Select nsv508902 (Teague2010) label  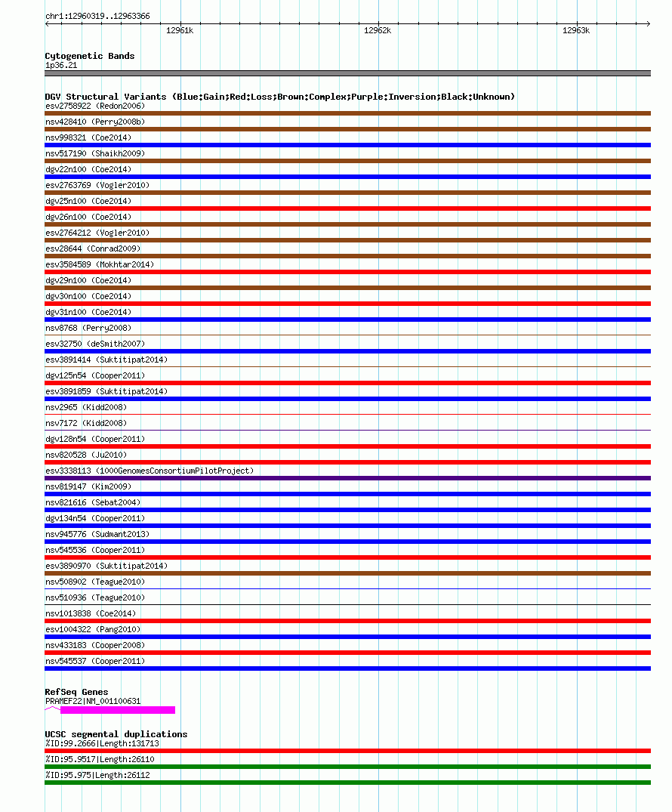point(95,582)
